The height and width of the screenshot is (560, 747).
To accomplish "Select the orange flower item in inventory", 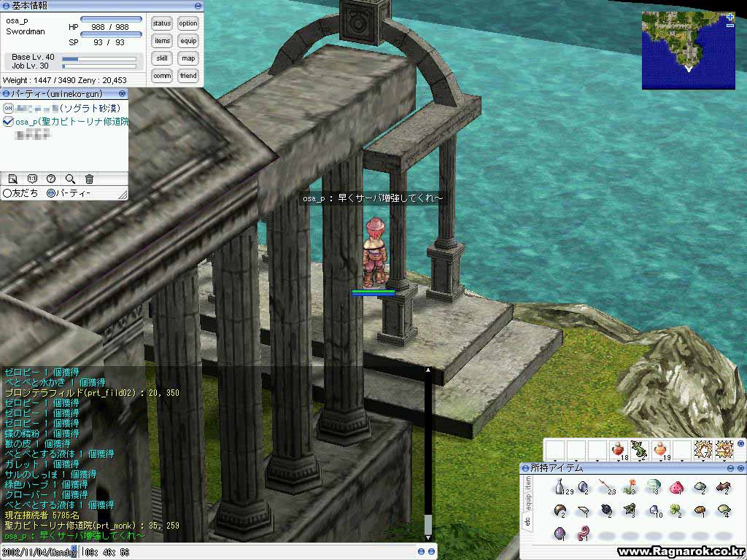I will pyautogui.click(x=630, y=486).
